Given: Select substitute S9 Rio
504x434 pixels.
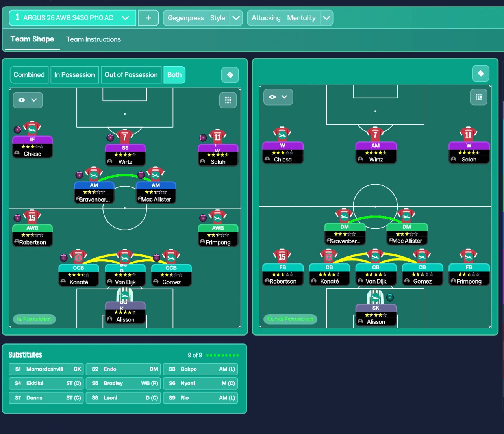Looking at the screenshot, I should point(200,398).
